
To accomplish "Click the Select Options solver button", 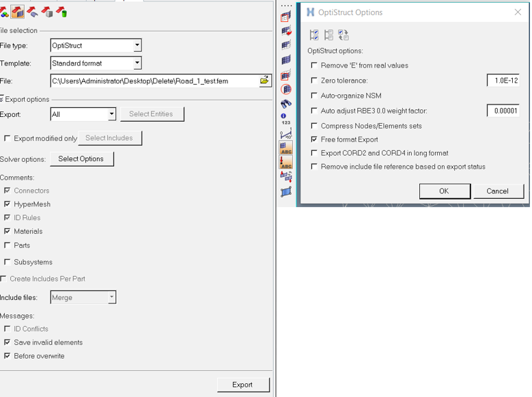I will (x=81, y=159).
